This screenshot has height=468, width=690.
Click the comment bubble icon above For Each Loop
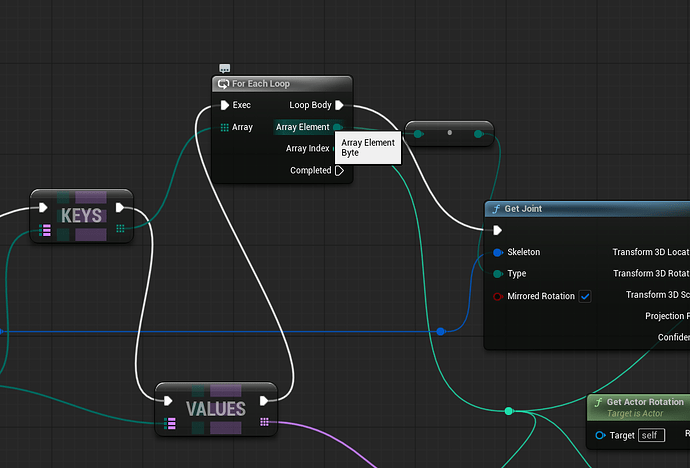(224, 68)
